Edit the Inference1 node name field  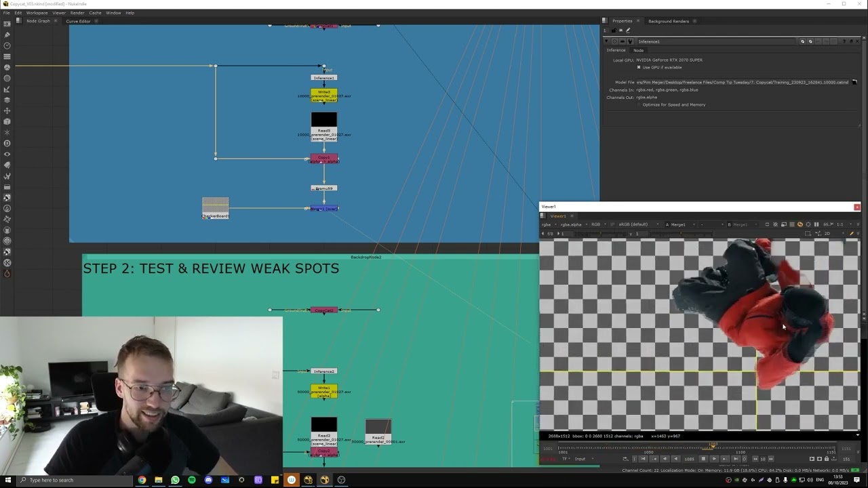tap(716, 41)
